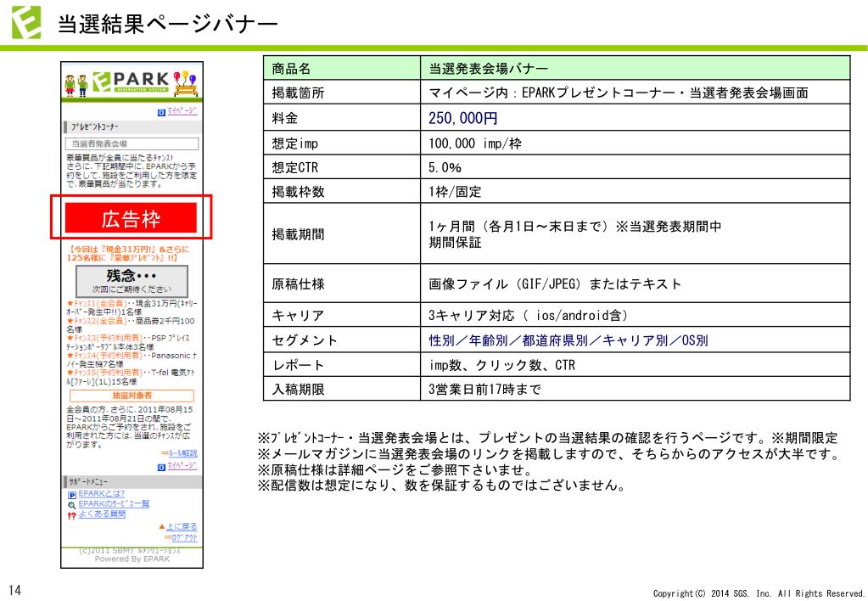Select the 3キャリア対応 carrier cell
This screenshot has height=601, width=868.
click(x=635, y=315)
